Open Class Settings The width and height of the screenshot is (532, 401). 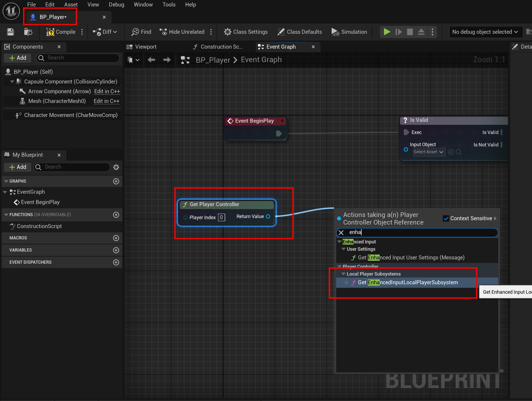[x=246, y=32]
